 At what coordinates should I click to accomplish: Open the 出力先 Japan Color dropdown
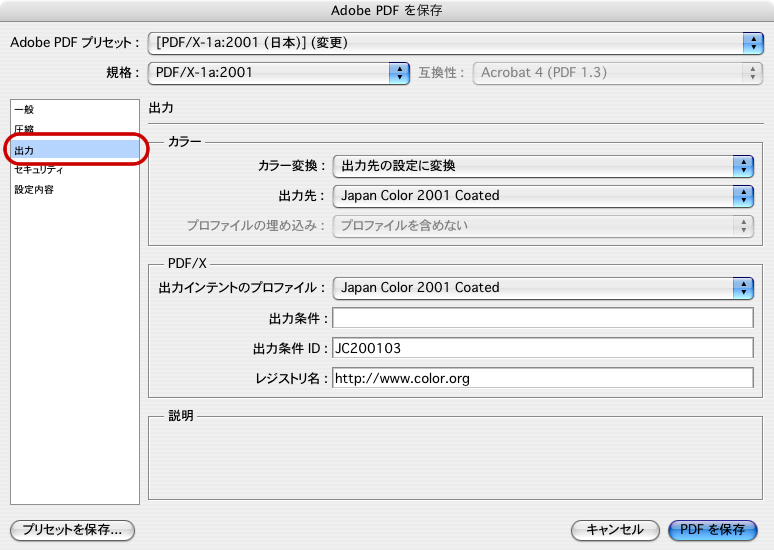542,195
